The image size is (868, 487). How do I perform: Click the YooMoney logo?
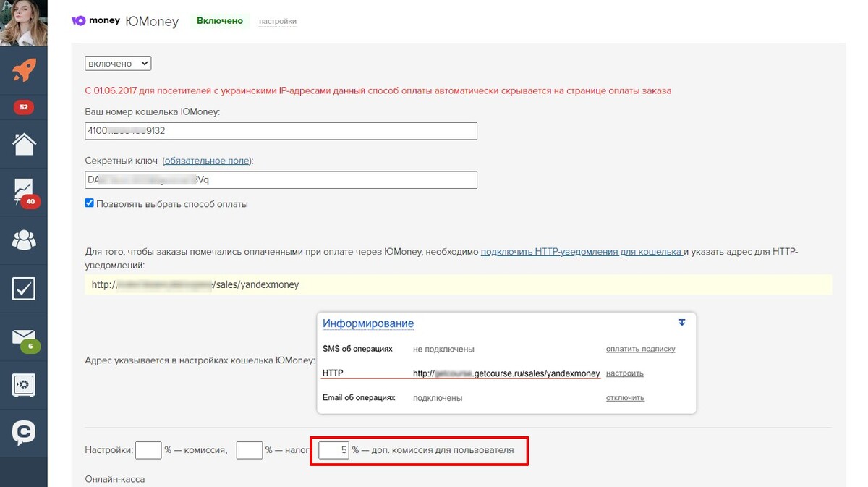point(95,21)
